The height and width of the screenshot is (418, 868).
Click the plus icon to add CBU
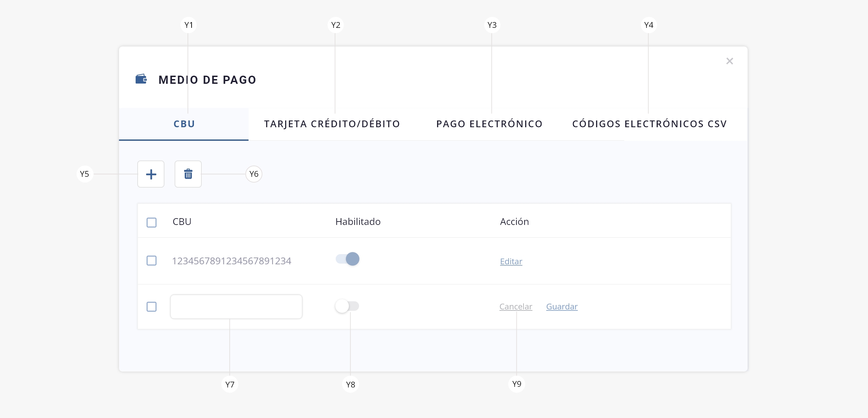151,174
